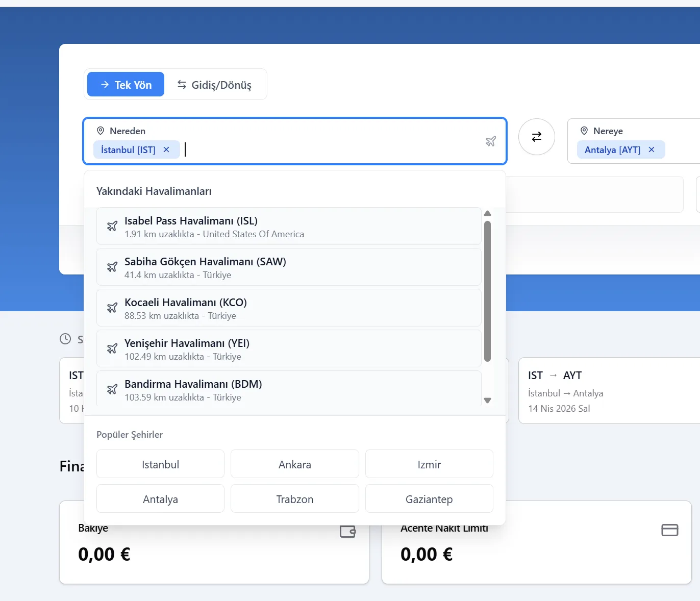Select Kocaeli Havalimanı (KCO) from list

[x=288, y=308]
